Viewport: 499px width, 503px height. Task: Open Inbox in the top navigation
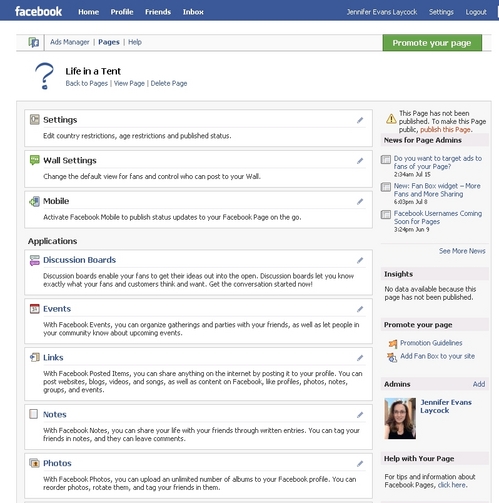coord(193,12)
